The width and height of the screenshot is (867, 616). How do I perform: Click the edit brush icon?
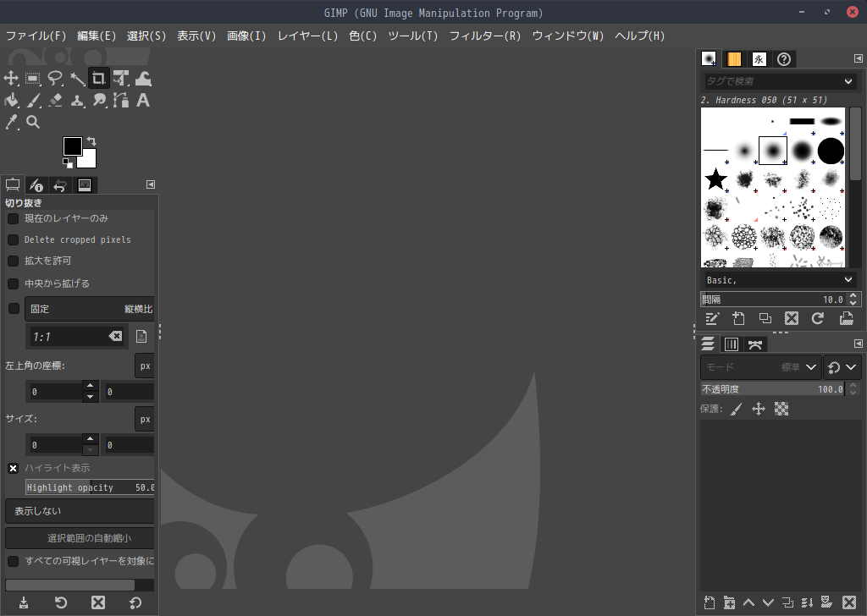(711, 319)
